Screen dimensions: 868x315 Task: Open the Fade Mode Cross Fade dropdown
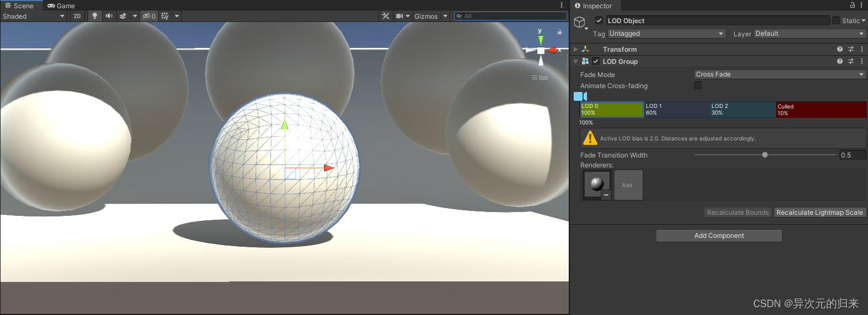[780, 74]
